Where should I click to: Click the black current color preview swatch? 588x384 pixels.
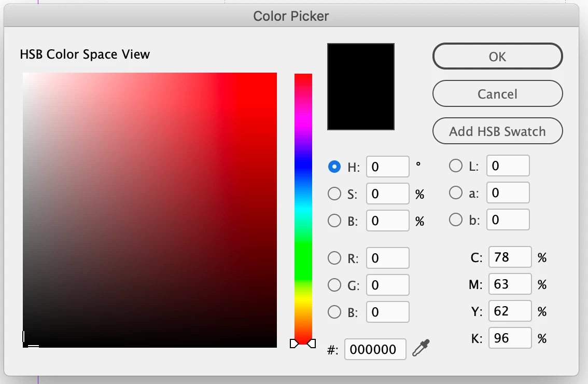point(361,87)
